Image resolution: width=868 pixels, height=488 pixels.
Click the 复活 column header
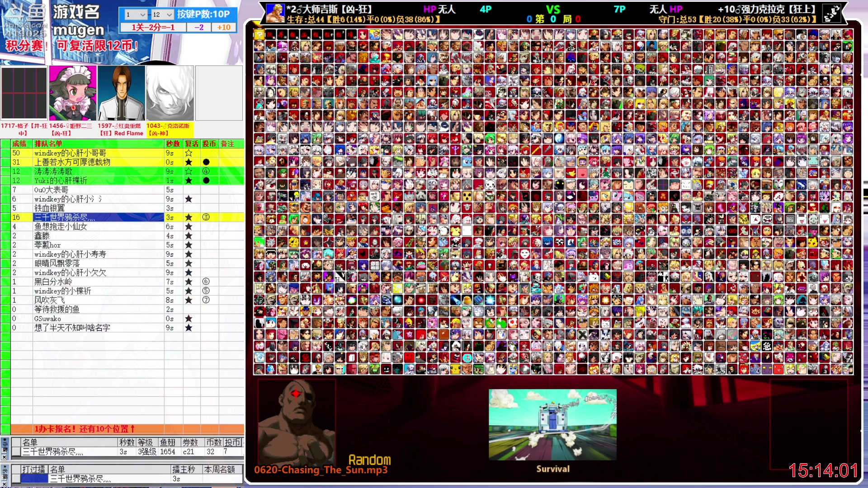[x=192, y=144]
